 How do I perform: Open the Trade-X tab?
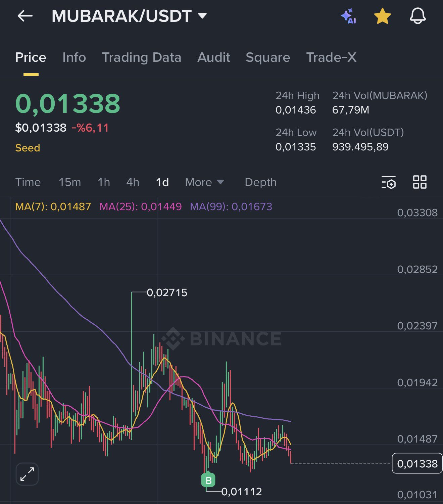point(332,57)
